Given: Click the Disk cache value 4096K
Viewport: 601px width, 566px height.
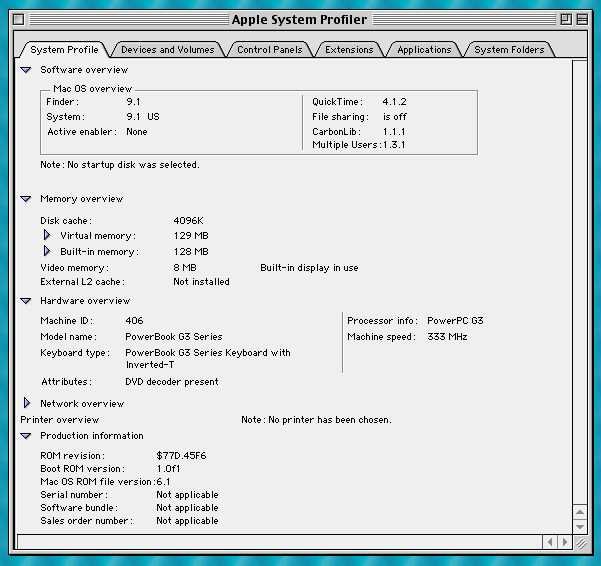Looking at the screenshot, I should pyautogui.click(x=188, y=221).
